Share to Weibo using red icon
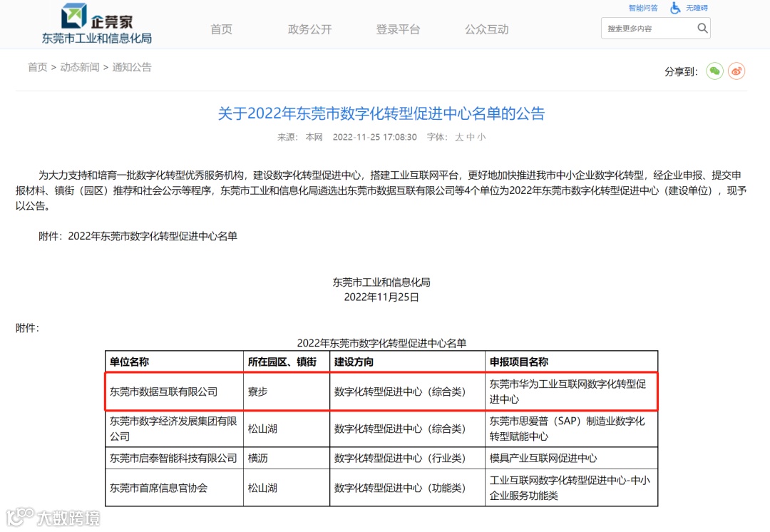This screenshot has width=770, height=532. click(x=736, y=71)
